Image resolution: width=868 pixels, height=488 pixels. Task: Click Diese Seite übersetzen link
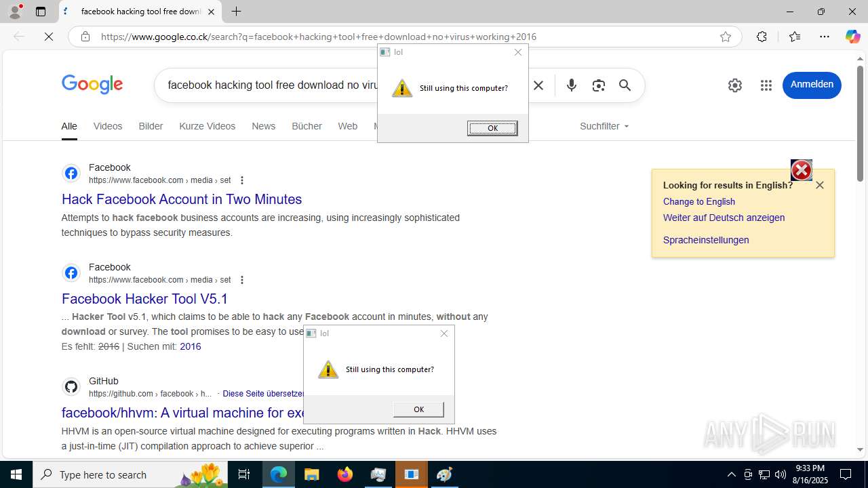coord(263,394)
